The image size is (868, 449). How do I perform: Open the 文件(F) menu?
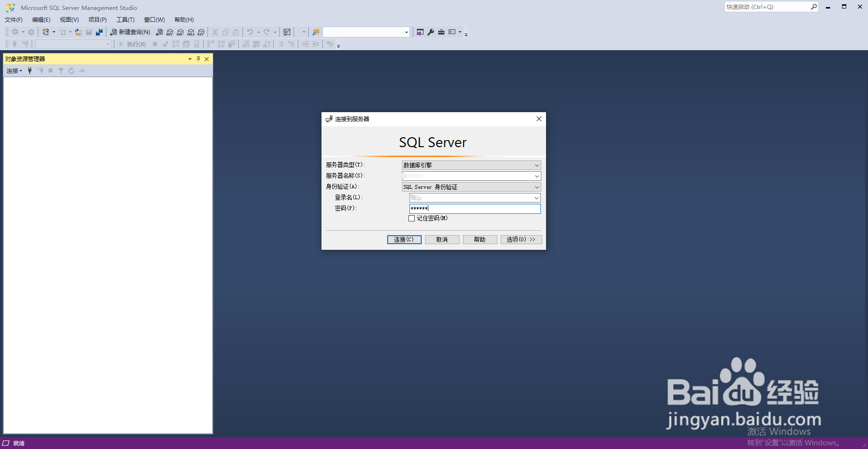14,20
